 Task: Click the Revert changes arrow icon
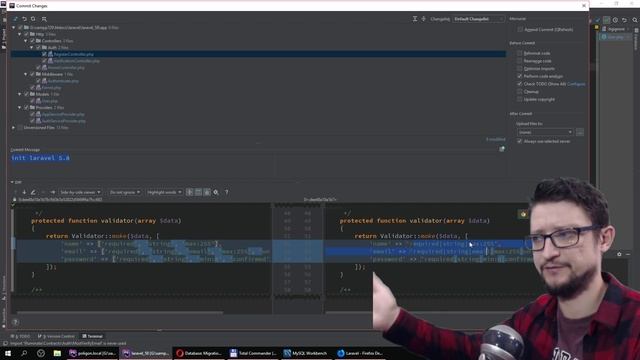pyautogui.click(x=24, y=19)
